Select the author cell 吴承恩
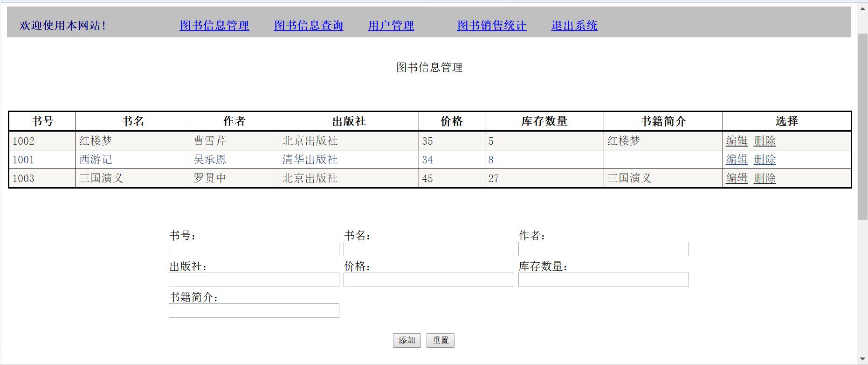Viewport: 868px width, 365px height. 234,159
